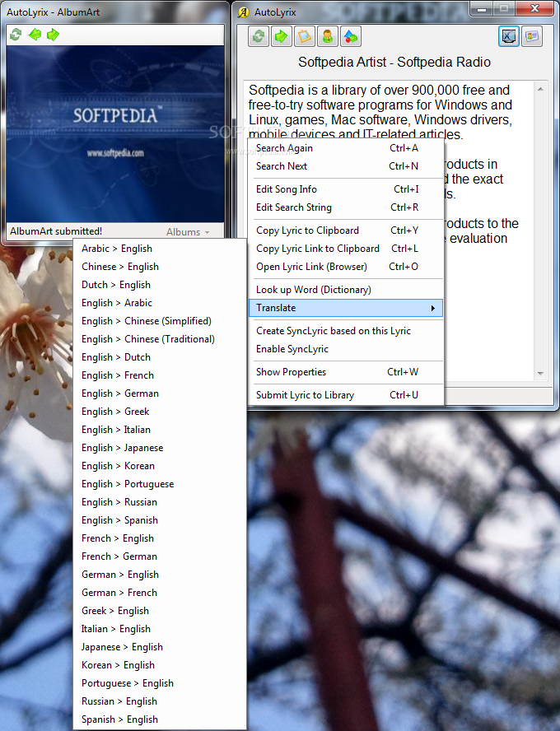Pick English > Spanish translation
560x731 pixels.
click(160, 520)
